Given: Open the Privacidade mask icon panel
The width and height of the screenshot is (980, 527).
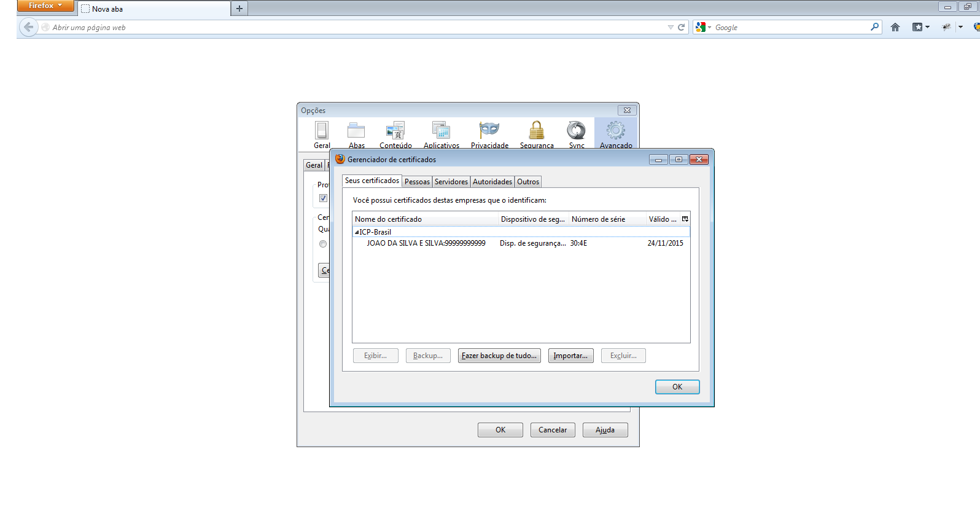Looking at the screenshot, I should [x=489, y=130].
